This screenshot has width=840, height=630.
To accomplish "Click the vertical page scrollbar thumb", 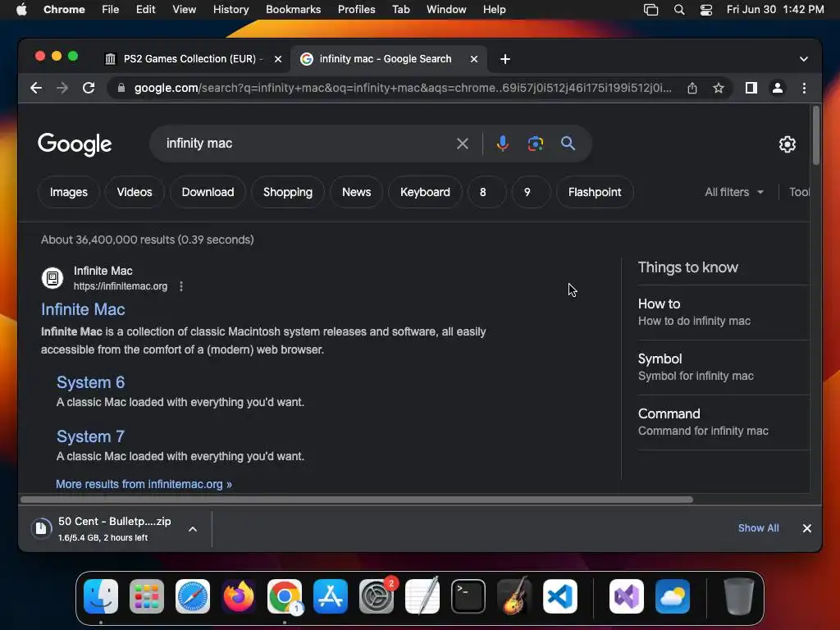I will coord(816,135).
